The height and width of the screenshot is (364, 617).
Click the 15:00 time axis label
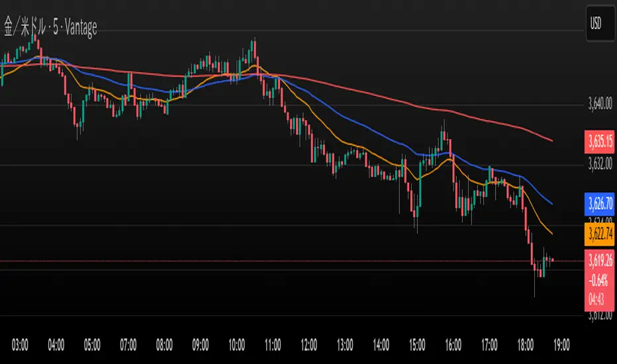coord(417,345)
